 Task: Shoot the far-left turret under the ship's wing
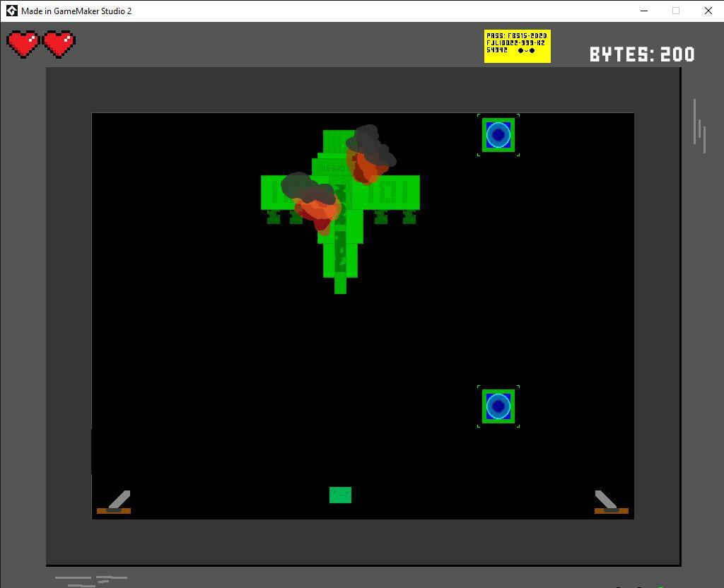click(x=274, y=217)
